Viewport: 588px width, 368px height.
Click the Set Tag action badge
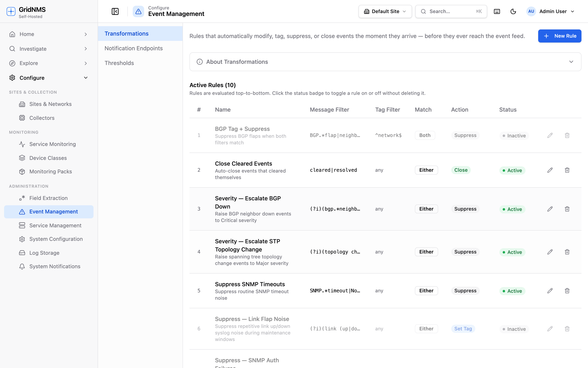[x=463, y=329]
